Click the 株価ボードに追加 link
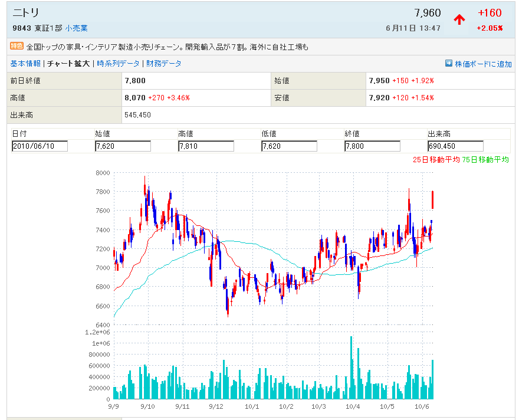Image resolution: width=519 pixels, height=420 pixels. tap(483, 64)
